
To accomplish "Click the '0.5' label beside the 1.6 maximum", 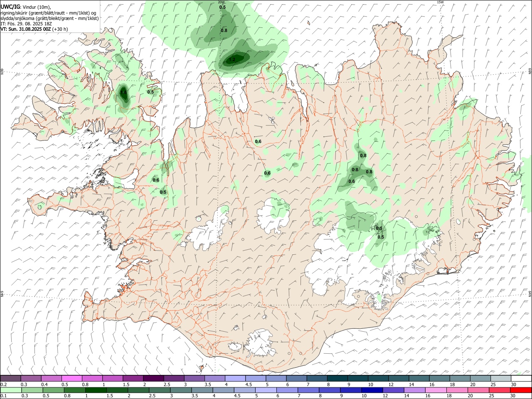I will (150, 92).
